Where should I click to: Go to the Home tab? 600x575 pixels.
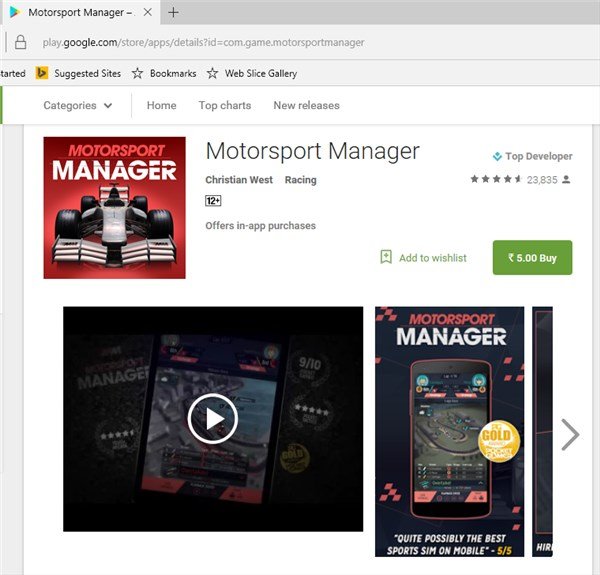pos(161,105)
